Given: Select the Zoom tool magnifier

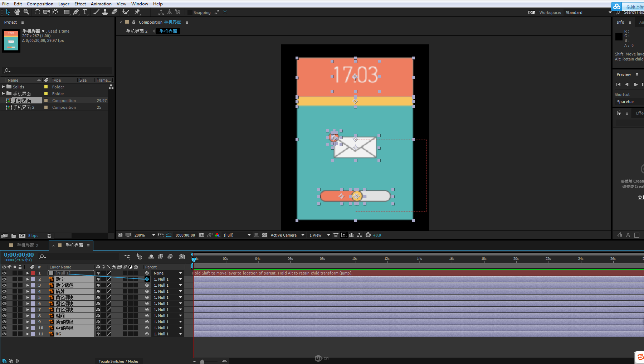Looking at the screenshot, I should point(26,12).
